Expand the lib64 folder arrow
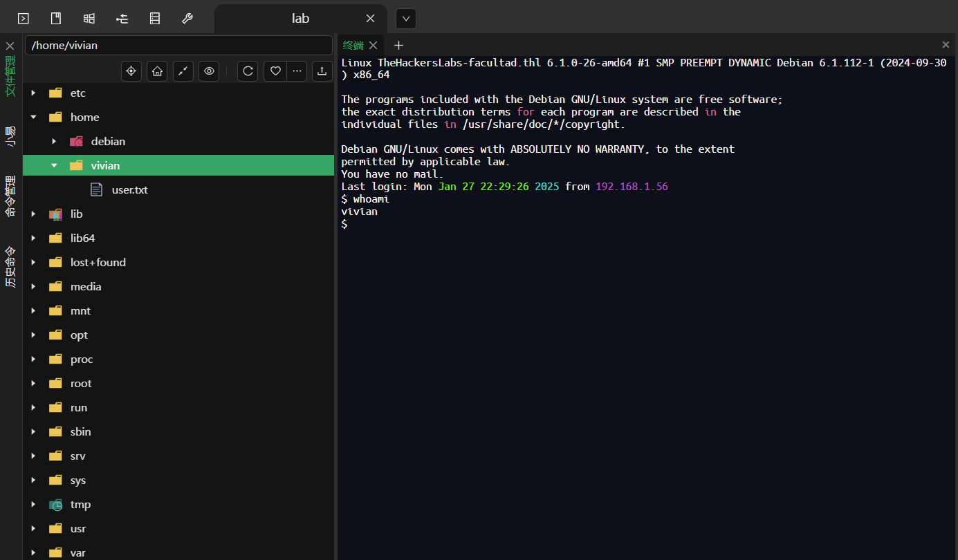This screenshot has height=560, width=958. 33,239
